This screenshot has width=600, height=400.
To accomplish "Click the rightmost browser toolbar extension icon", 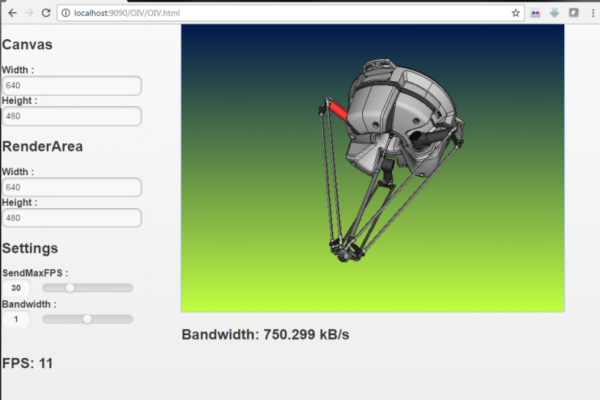I will point(573,13).
